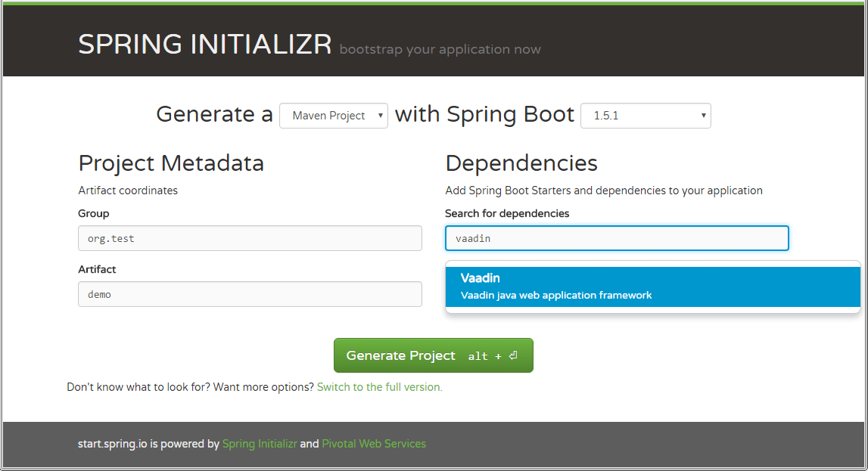The width and height of the screenshot is (868, 471).
Task: Click the Generate Project button
Action: coord(433,355)
